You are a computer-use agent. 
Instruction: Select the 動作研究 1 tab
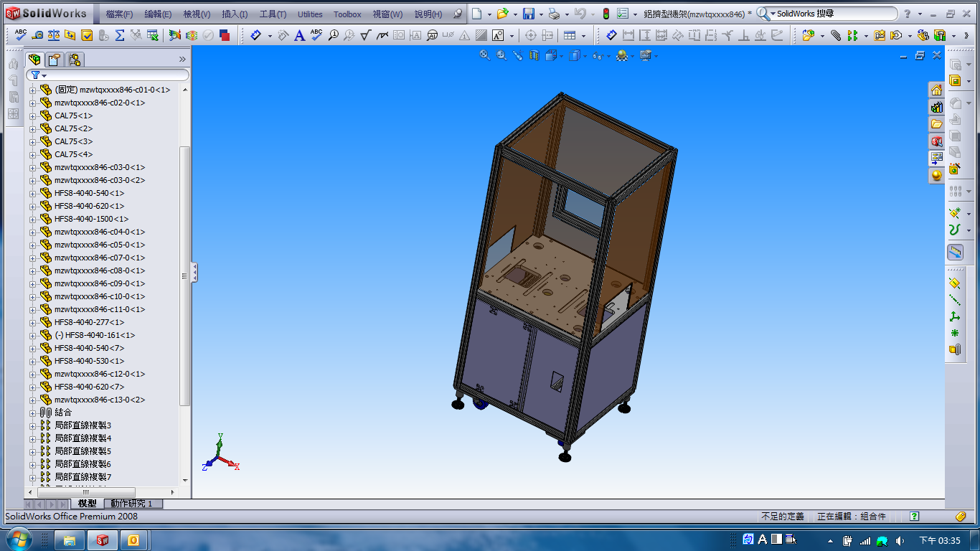[132, 504]
